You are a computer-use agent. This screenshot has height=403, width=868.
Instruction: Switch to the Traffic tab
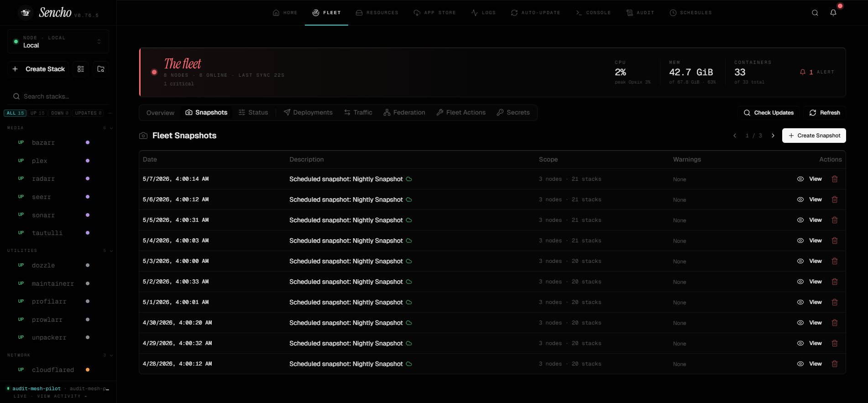pyautogui.click(x=358, y=113)
